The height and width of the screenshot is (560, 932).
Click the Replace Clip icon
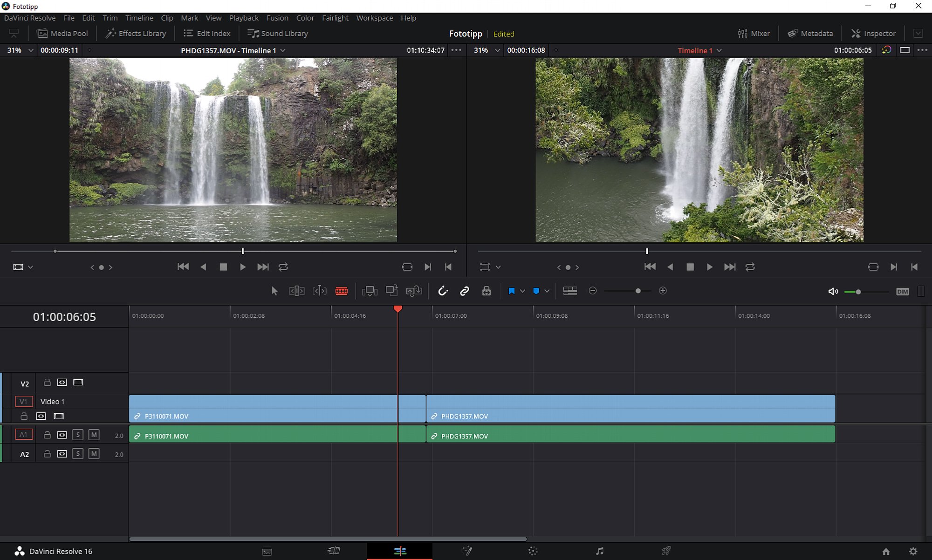tap(414, 291)
